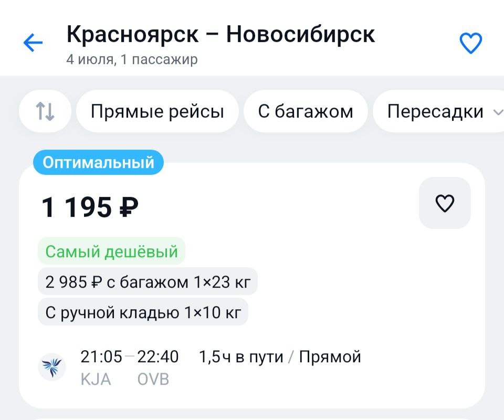Select the 2 985 ₽ с багажом option
The height and width of the screenshot is (420, 504).
coord(148,282)
